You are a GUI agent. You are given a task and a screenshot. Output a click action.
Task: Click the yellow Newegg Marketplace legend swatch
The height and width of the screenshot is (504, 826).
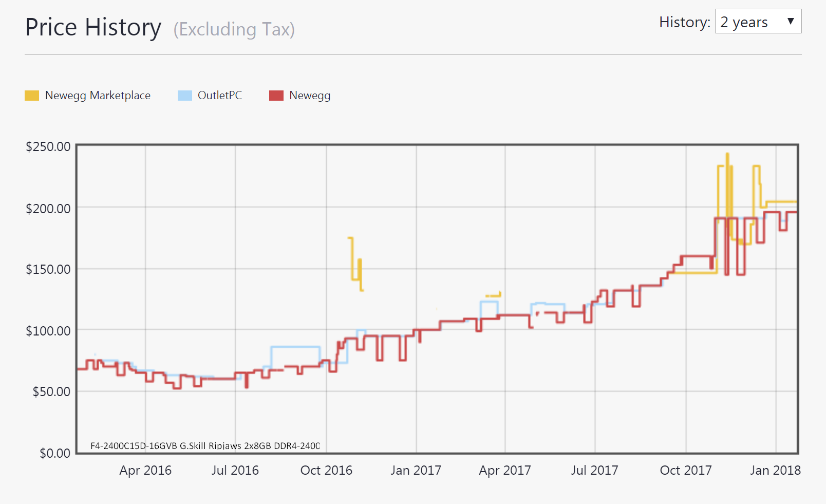click(x=32, y=96)
